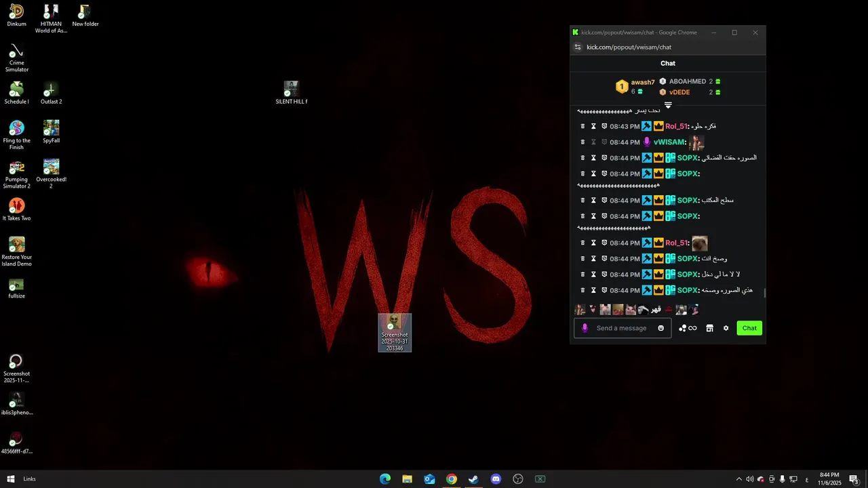Image resolution: width=868 pixels, height=488 pixels.
Task: Delete vWISAM's 08:44 PM chat message
Action: click(x=583, y=142)
